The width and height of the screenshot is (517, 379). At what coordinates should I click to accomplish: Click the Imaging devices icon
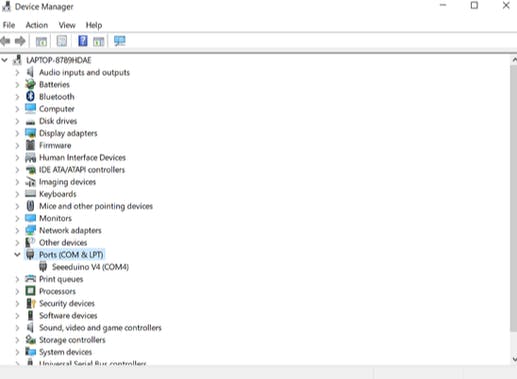coord(30,182)
